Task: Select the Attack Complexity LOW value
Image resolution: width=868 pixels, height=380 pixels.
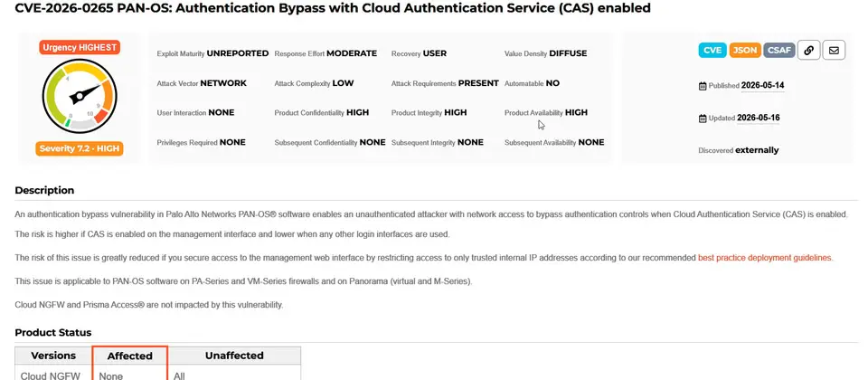Action: tap(343, 83)
